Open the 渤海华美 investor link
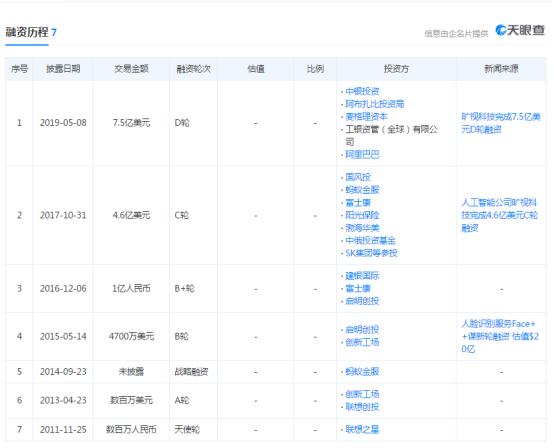554x448 pixels. (362, 228)
